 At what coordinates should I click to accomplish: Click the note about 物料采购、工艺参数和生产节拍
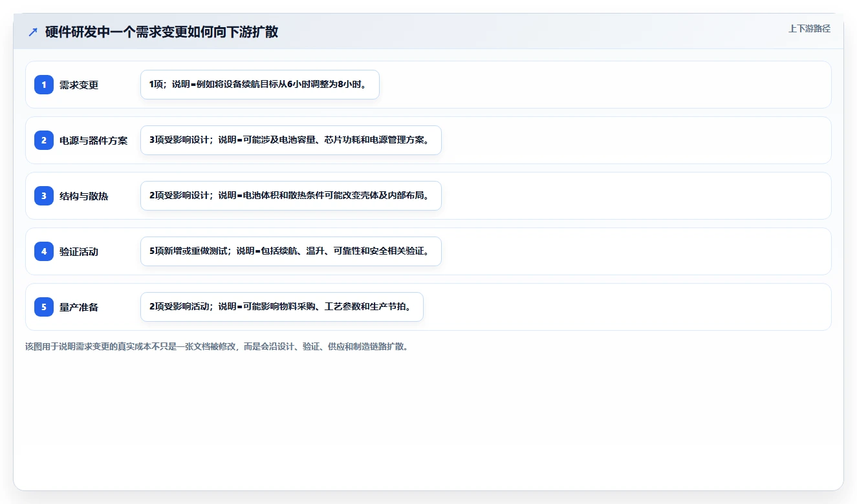(282, 307)
